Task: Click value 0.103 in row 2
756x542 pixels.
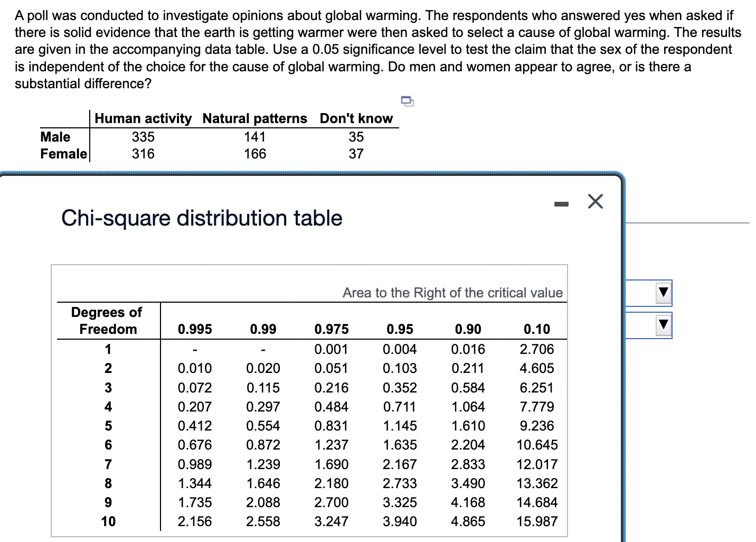Action: [x=400, y=368]
